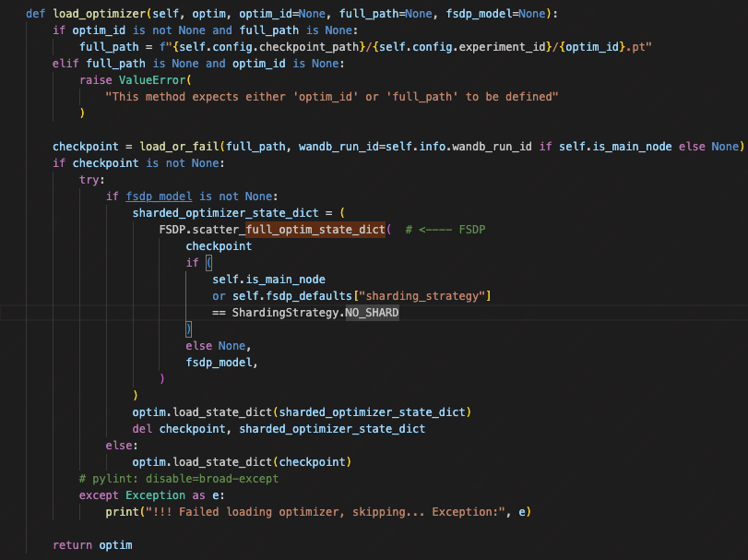Click the pylint disable=broad-except comment
Viewport: 748px width, 560px height.
[179, 479]
